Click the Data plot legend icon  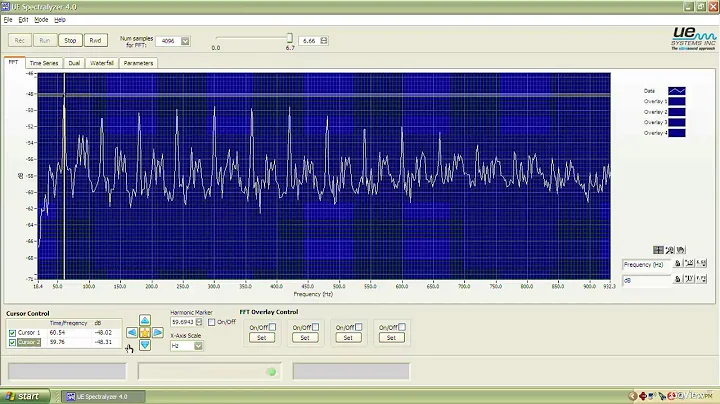677,91
